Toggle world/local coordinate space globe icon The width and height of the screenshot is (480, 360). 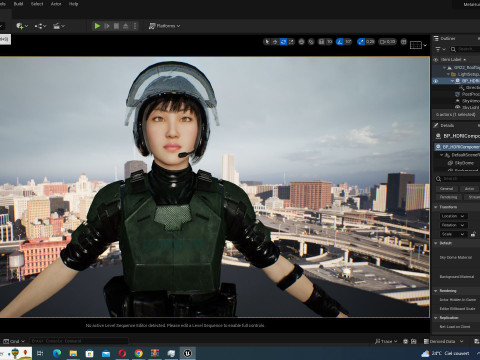pos(301,42)
